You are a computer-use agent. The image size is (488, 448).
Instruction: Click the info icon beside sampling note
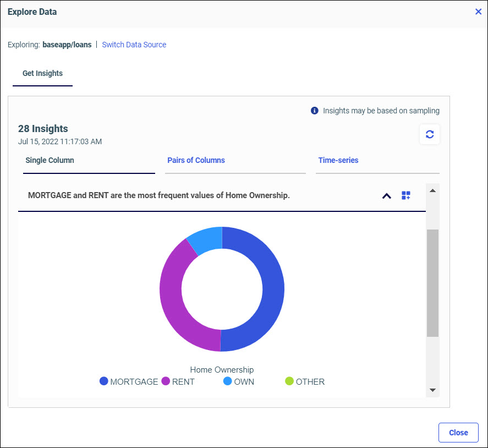315,111
